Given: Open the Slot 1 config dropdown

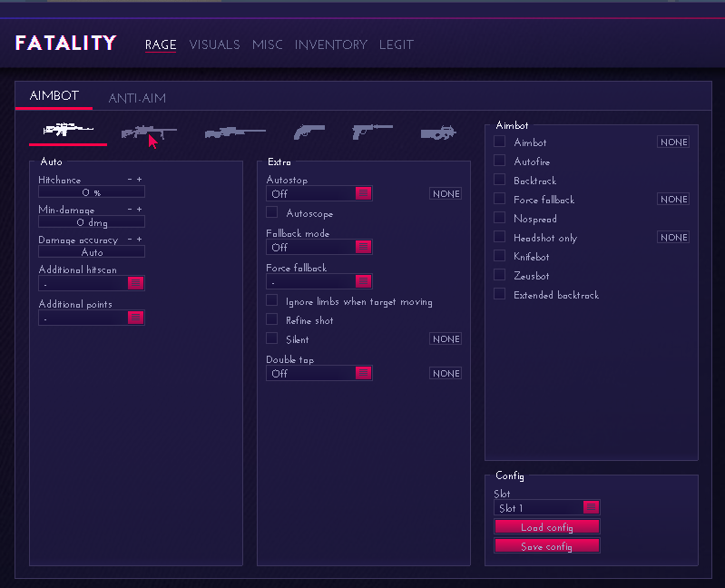Looking at the screenshot, I should 547,507.
